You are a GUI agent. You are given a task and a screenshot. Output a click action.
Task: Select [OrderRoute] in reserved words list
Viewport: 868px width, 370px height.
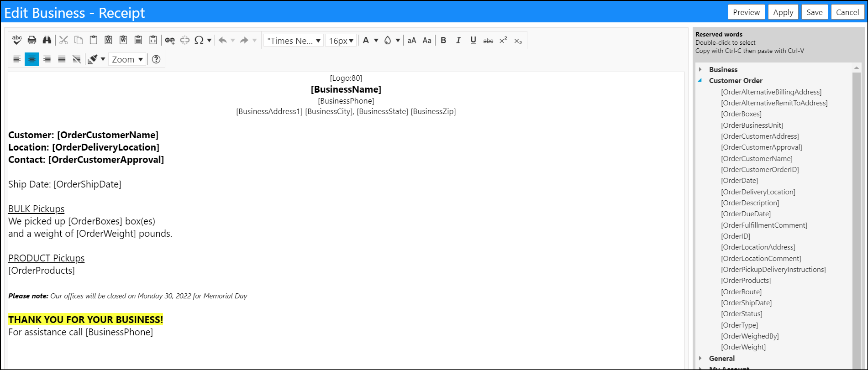(x=741, y=292)
